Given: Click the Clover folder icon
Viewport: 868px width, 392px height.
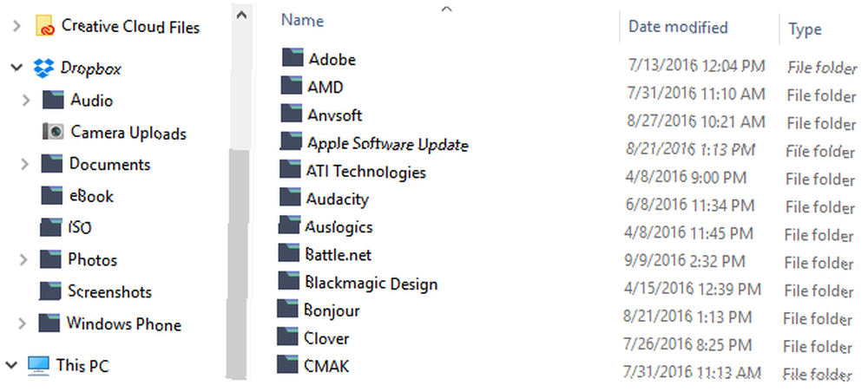Looking at the screenshot, I should [x=288, y=336].
